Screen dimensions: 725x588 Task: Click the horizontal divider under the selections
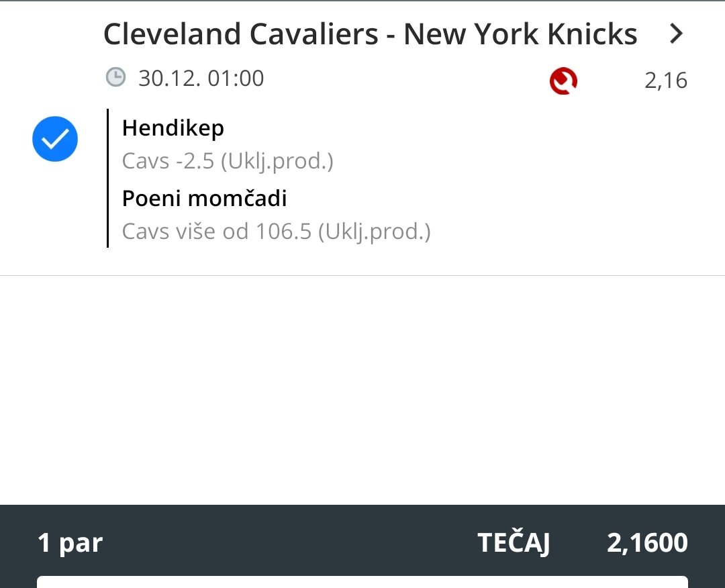(x=362, y=275)
